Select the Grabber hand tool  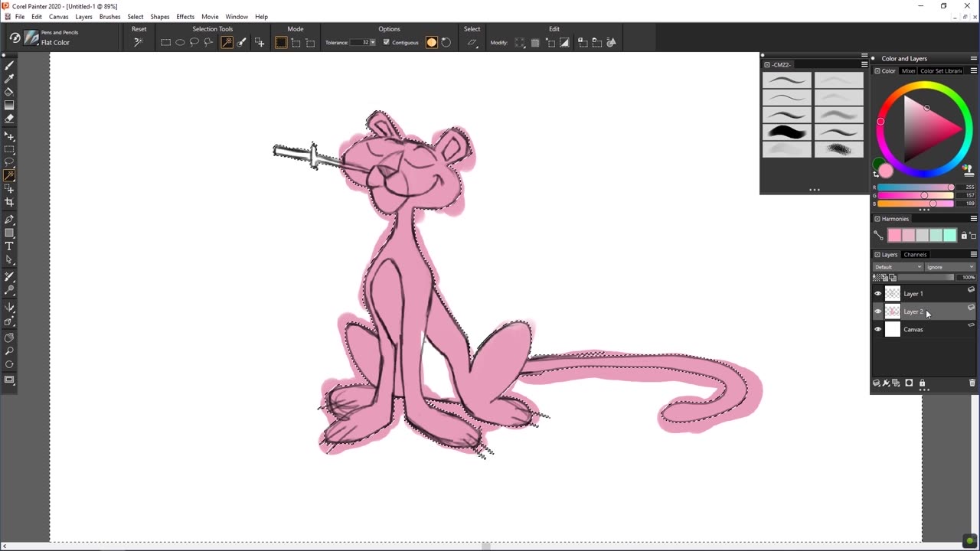click(9, 337)
